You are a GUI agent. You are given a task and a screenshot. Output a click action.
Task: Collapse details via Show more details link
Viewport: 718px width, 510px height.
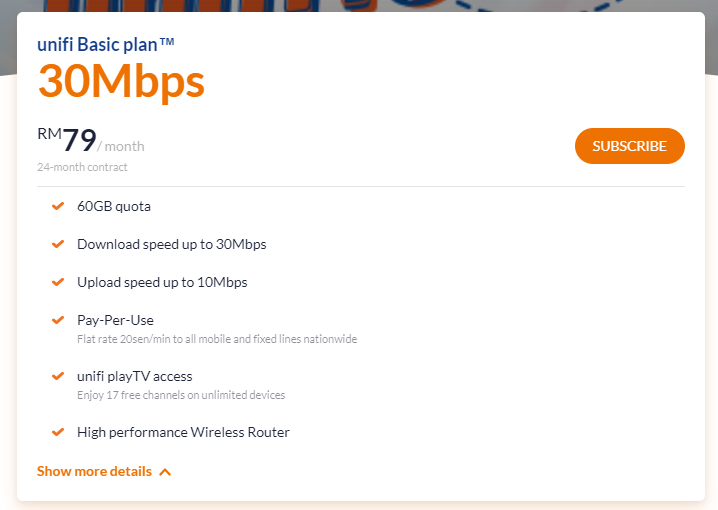(x=95, y=471)
